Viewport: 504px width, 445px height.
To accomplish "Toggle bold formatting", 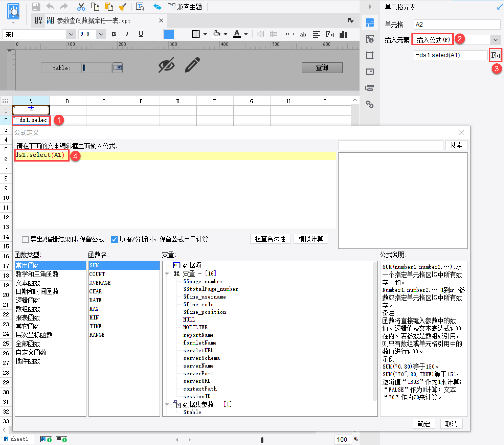I will coord(114,34).
